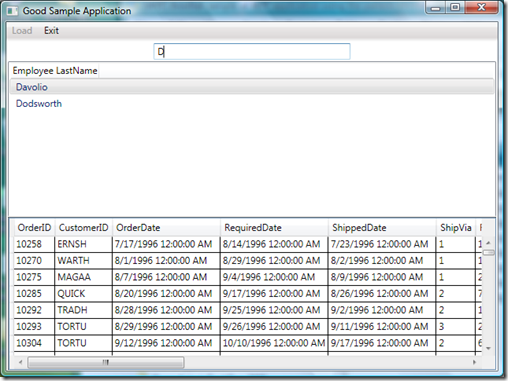Click the vertical scrollbar thumb of orders grid
The width and height of the screenshot is (508, 381).
(x=489, y=253)
